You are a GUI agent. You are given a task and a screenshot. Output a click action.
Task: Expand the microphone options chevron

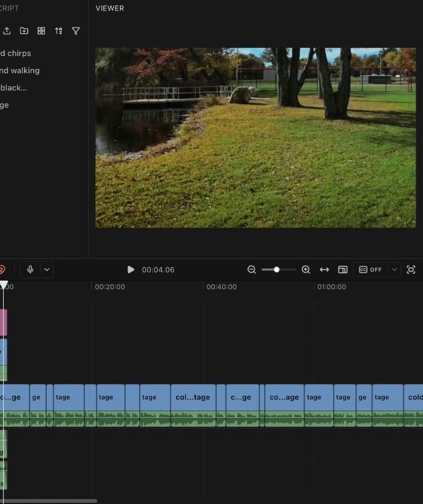pos(47,270)
